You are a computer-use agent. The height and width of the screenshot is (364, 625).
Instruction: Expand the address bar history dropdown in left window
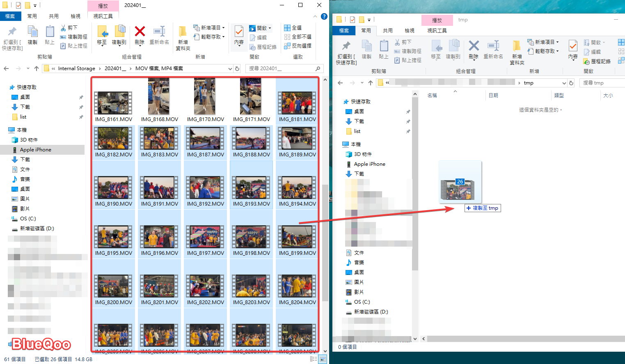(x=230, y=69)
